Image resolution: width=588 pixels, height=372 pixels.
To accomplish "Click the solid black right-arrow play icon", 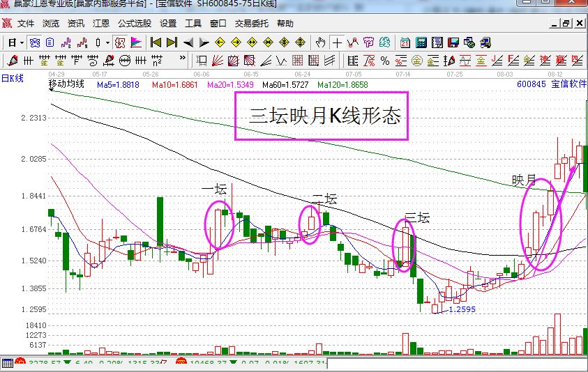I will pos(203,42).
